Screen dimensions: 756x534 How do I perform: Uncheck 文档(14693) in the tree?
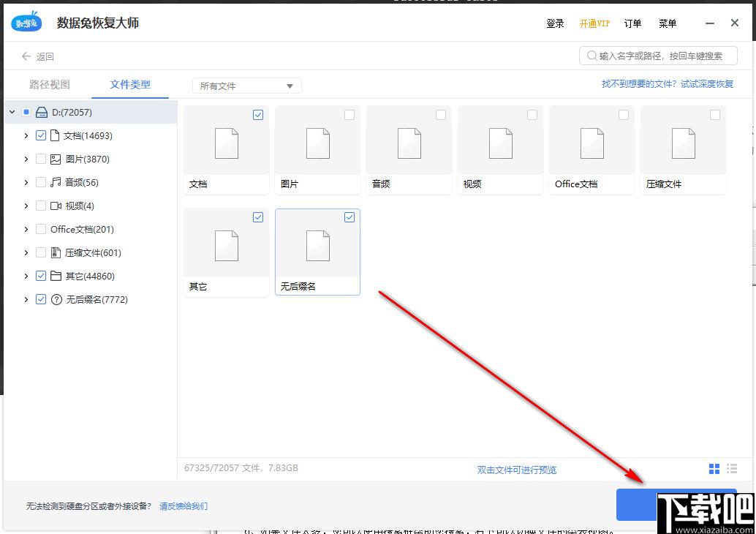point(41,135)
